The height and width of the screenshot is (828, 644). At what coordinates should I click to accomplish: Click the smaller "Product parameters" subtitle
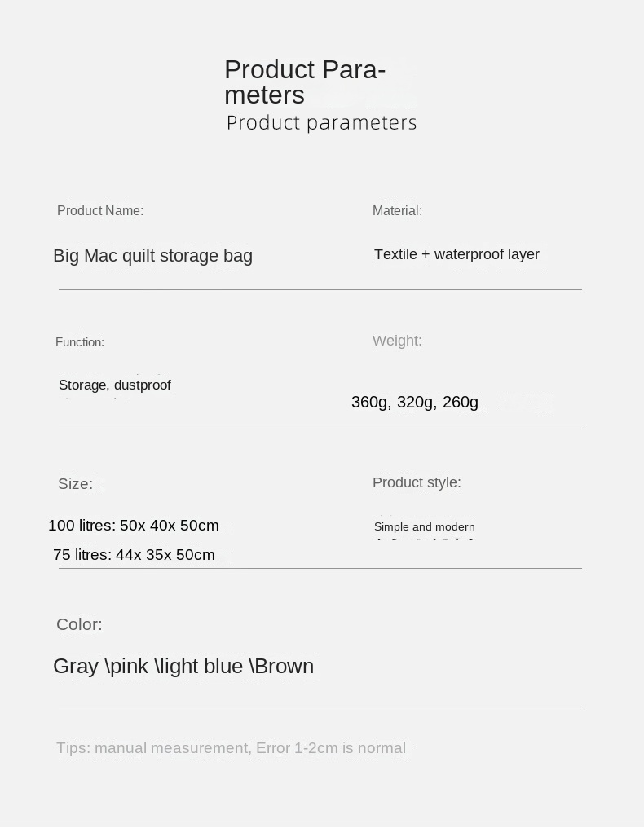[321, 123]
